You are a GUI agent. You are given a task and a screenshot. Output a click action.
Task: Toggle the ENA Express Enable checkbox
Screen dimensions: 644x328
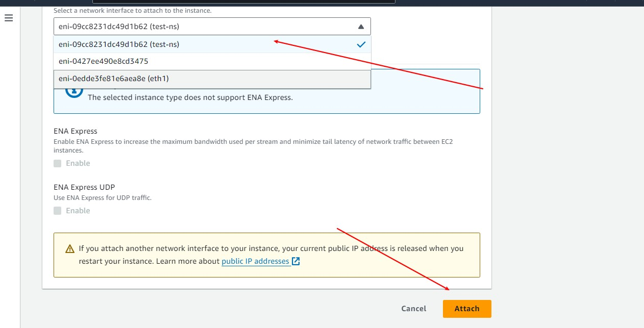click(58, 163)
